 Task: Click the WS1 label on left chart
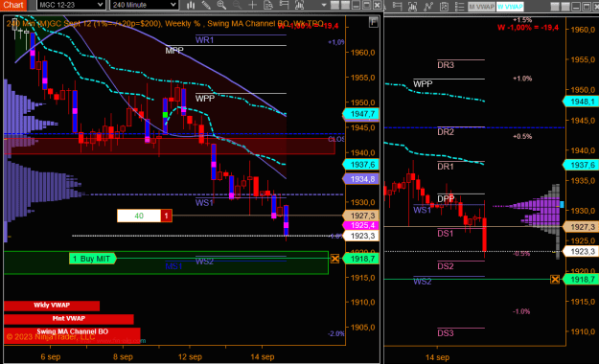click(x=204, y=203)
